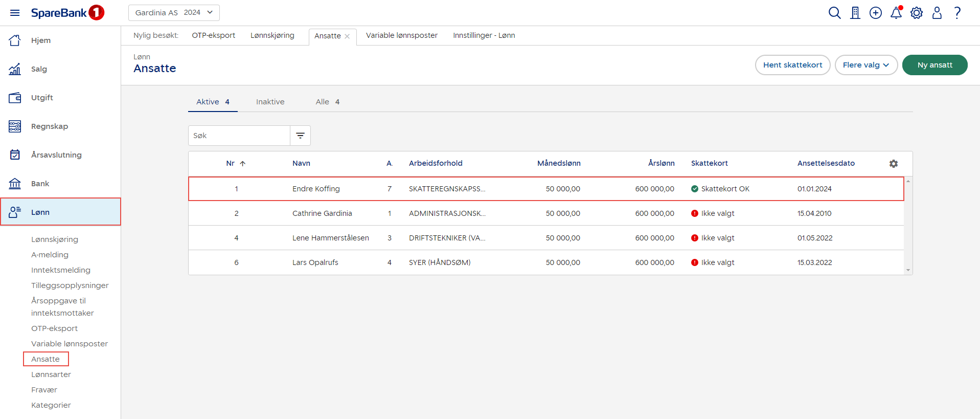980x419 pixels.
Task: Open the settings gear in top bar
Action: (x=916, y=13)
